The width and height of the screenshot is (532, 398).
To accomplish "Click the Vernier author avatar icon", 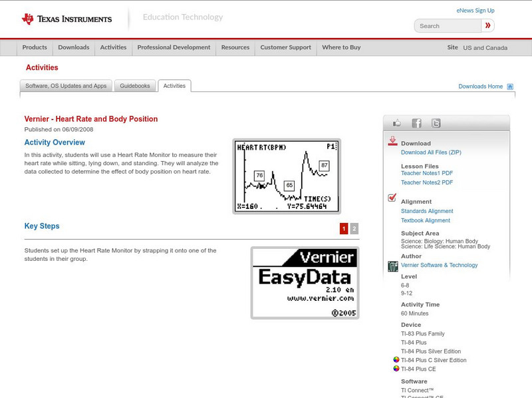I will coord(392,266).
